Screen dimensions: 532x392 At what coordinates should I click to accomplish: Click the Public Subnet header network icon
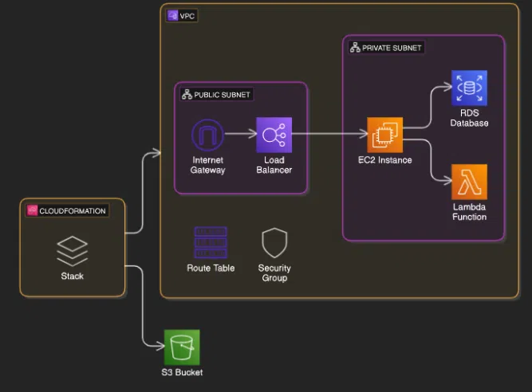coord(187,95)
